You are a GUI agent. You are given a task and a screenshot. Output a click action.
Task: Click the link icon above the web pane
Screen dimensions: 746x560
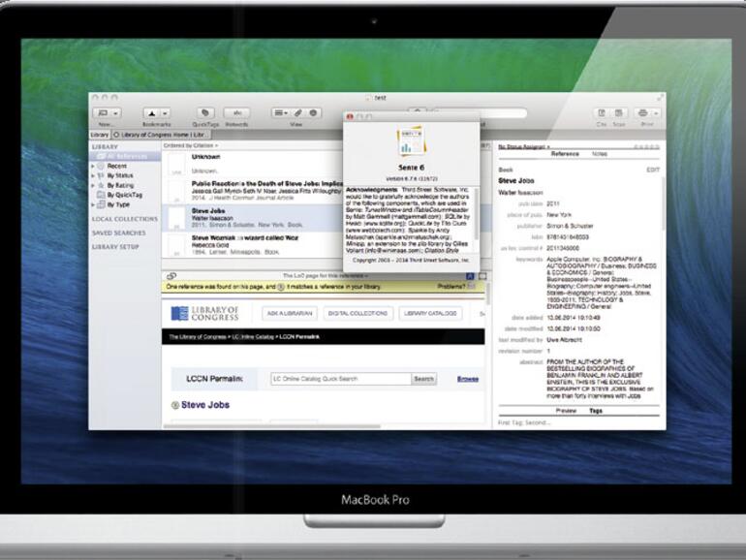[x=171, y=276]
